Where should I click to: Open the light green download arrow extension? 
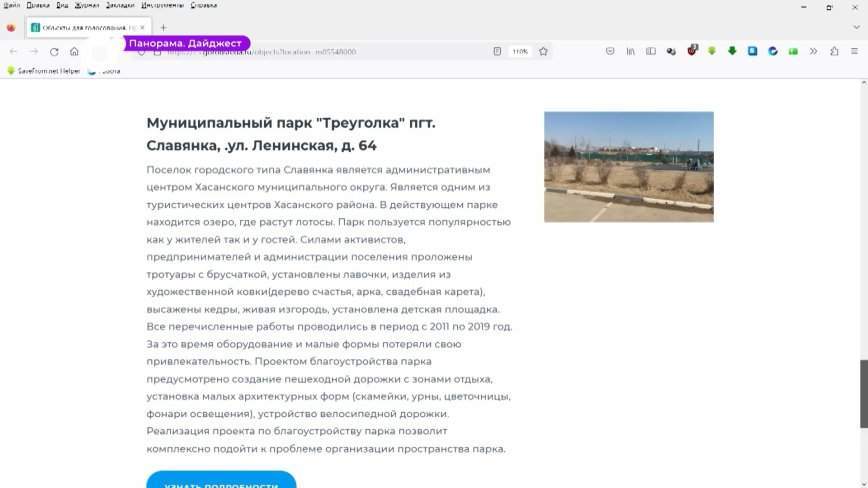712,51
